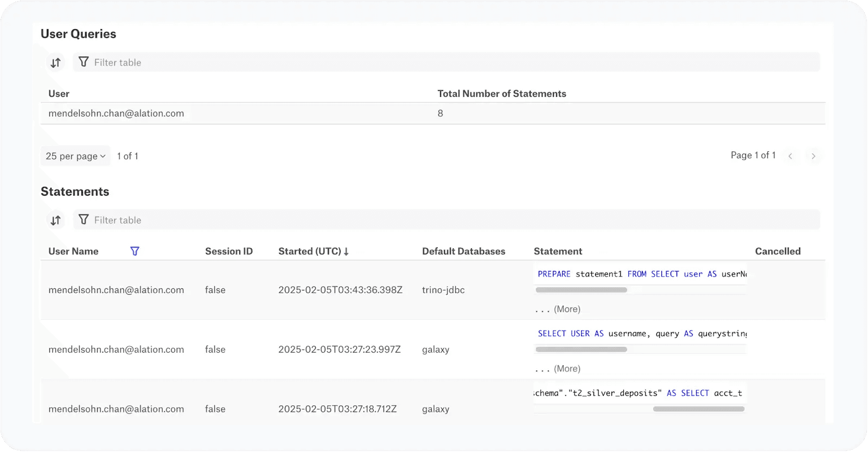Click the Default Databases column header
Viewport: 868px width, 452px height.
[464, 251]
